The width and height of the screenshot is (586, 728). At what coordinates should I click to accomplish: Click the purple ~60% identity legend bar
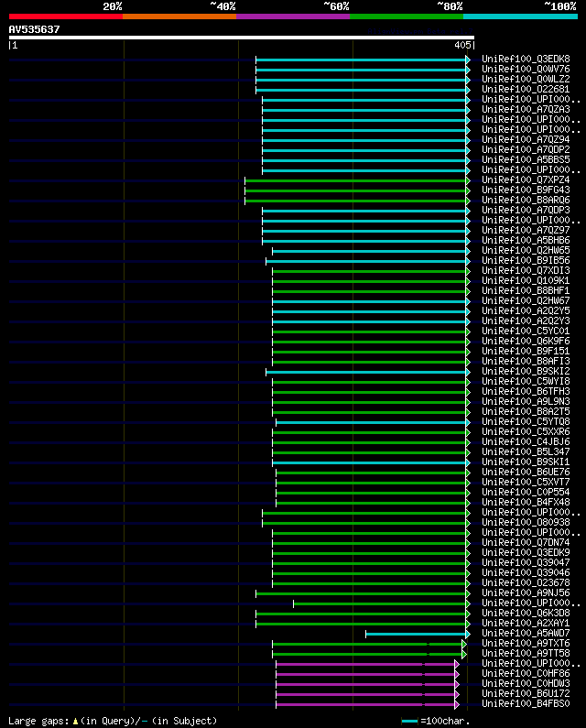tap(293, 16)
